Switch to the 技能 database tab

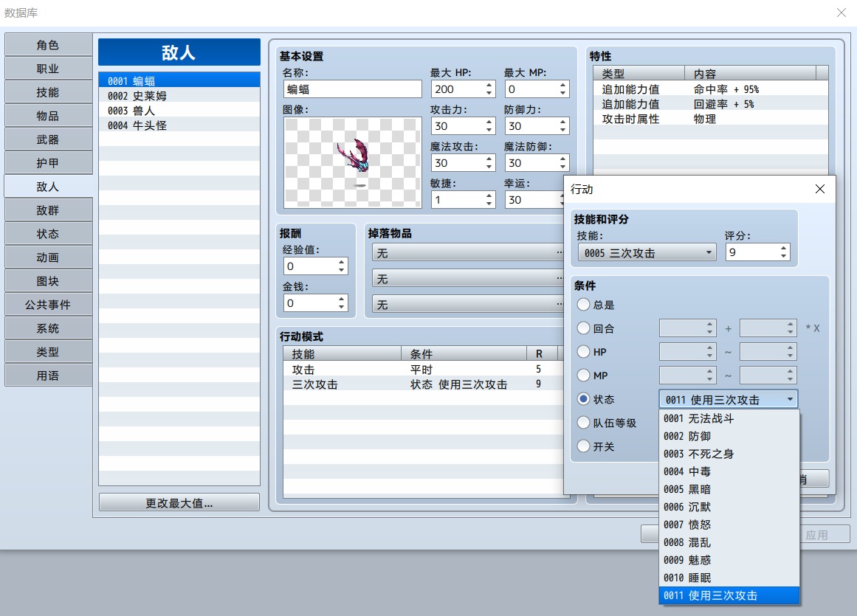tap(48, 92)
